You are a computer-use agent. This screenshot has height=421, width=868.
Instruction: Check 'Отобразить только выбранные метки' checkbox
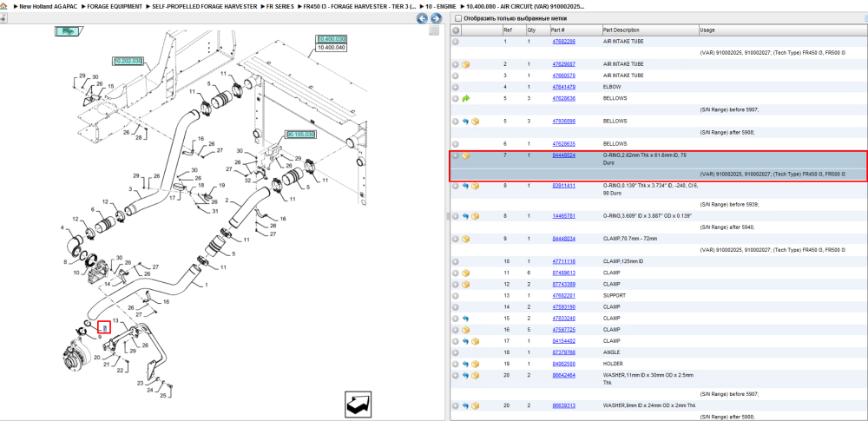tap(457, 18)
